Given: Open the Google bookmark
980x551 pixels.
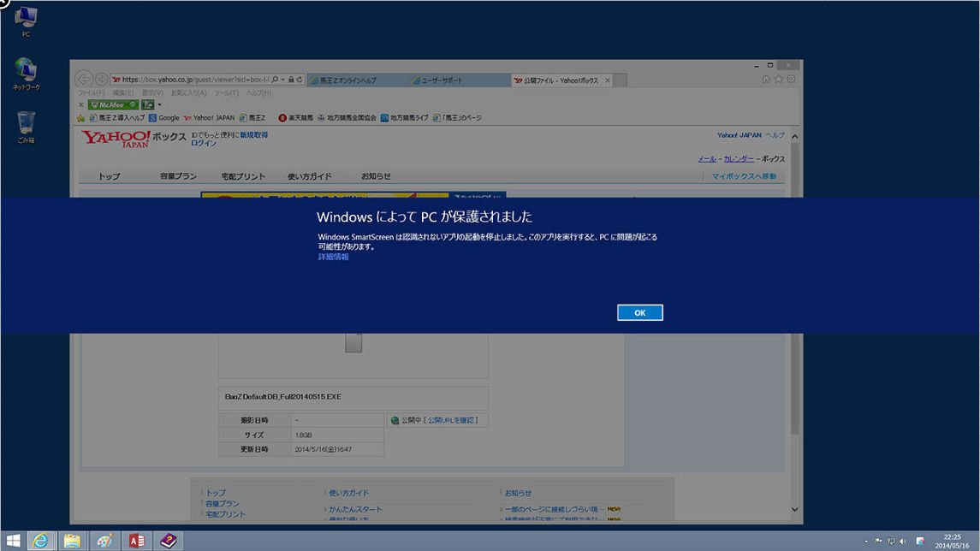Looking at the screenshot, I should (164, 117).
